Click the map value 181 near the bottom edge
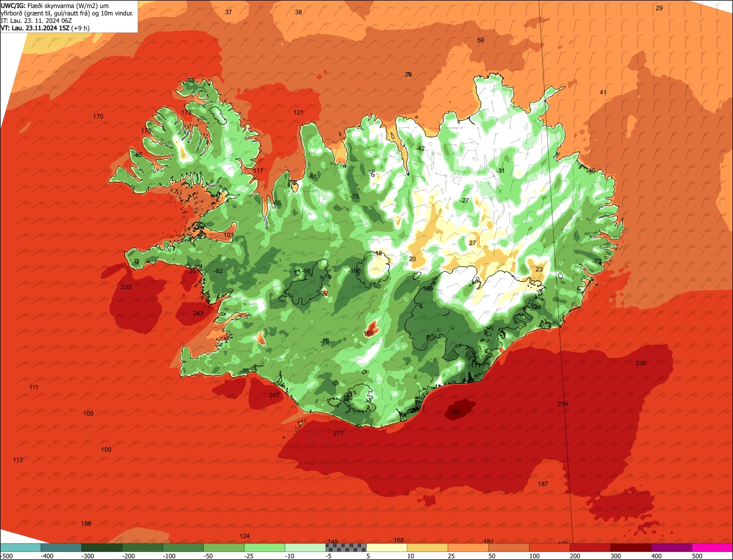This screenshot has height=560, width=733. [488, 542]
